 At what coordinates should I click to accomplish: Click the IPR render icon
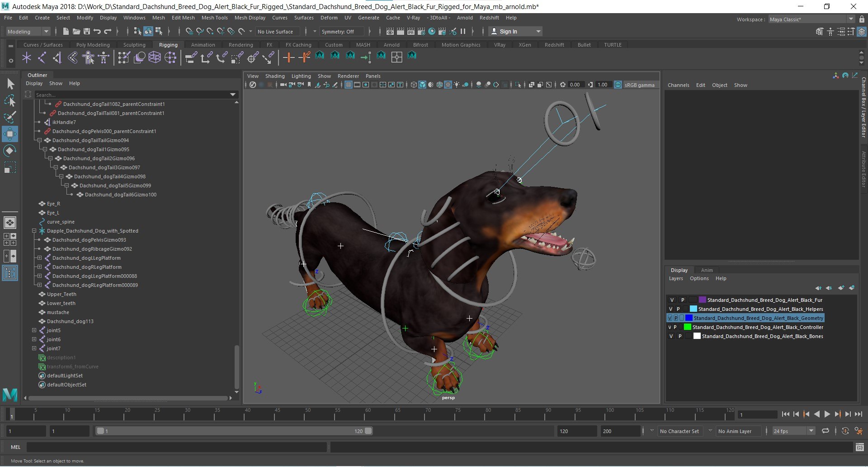(x=411, y=31)
